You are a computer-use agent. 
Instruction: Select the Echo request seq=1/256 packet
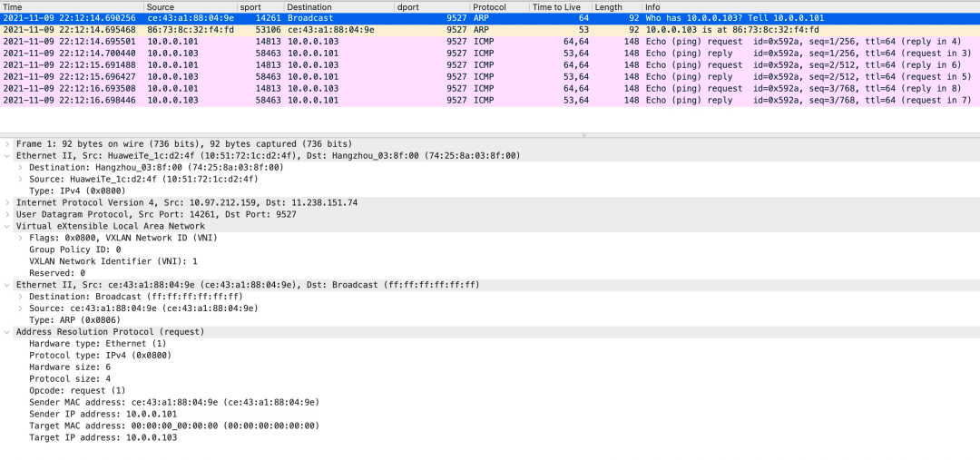coord(490,42)
